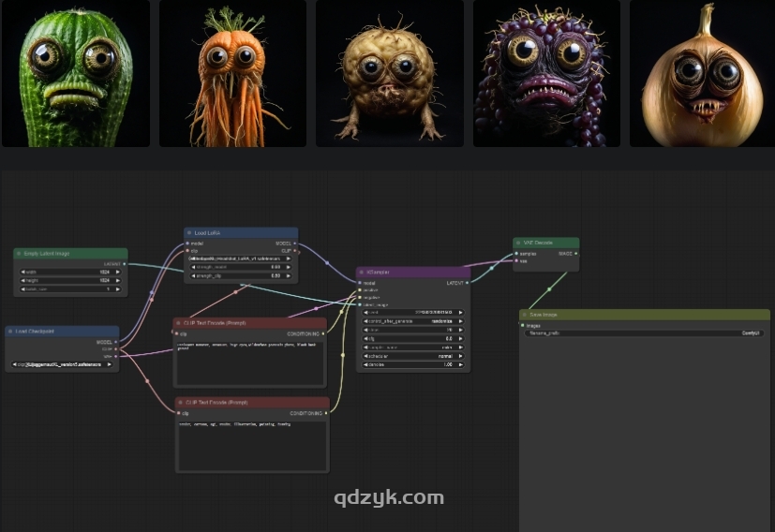This screenshot has width=775, height=532.
Task: Click the filename_prefix field in Save Image
Action: pos(644,332)
